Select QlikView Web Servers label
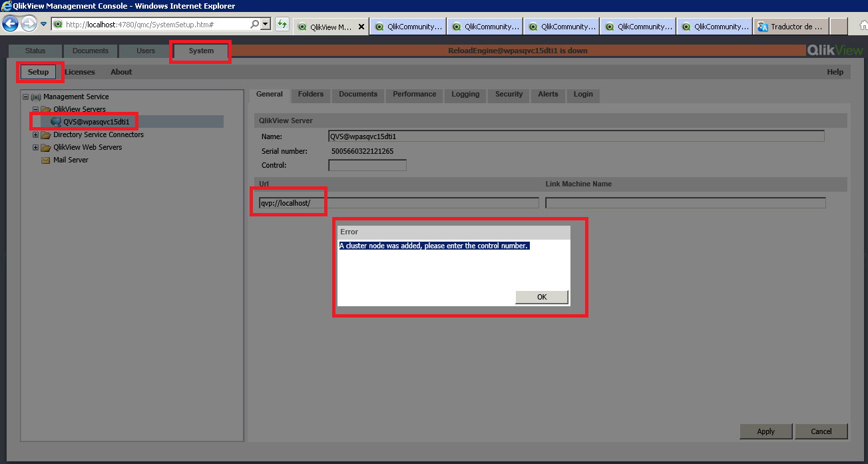Viewport: 868px width, 464px height. tap(88, 147)
